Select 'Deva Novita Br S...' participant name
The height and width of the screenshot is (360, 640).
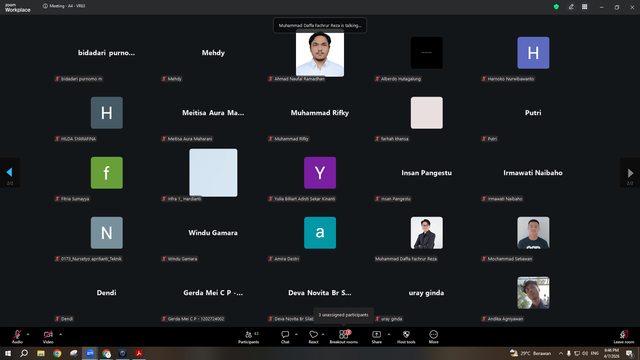[320, 293]
